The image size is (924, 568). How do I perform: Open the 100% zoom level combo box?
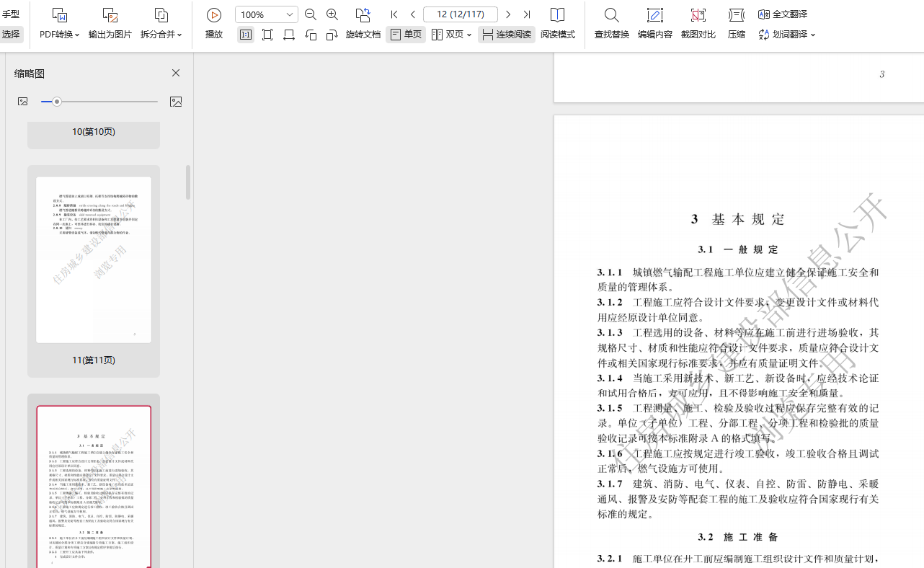click(266, 14)
